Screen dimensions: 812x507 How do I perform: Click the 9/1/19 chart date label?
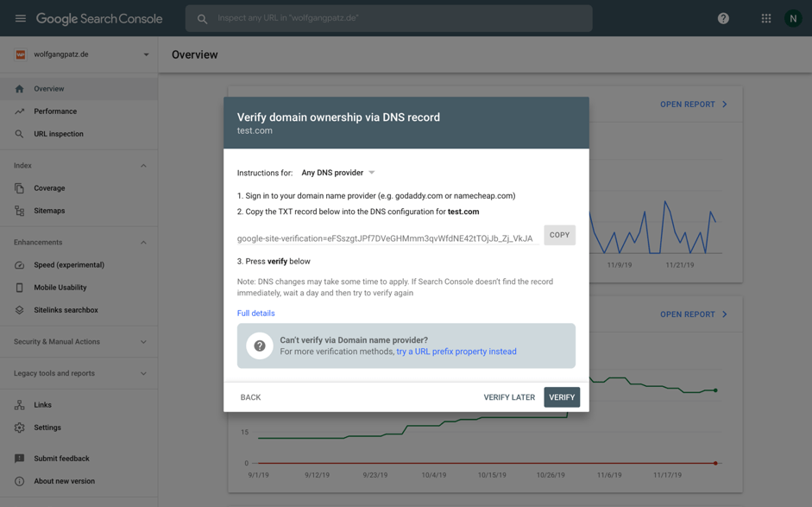[x=258, y=475]
